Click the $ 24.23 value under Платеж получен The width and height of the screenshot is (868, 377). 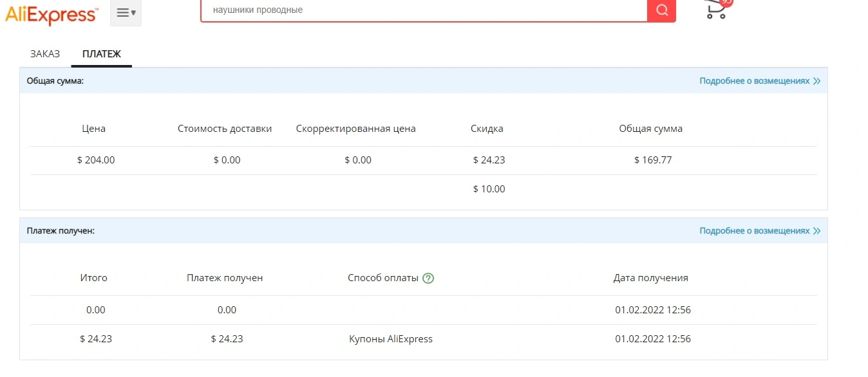click(x=227, y=339)
